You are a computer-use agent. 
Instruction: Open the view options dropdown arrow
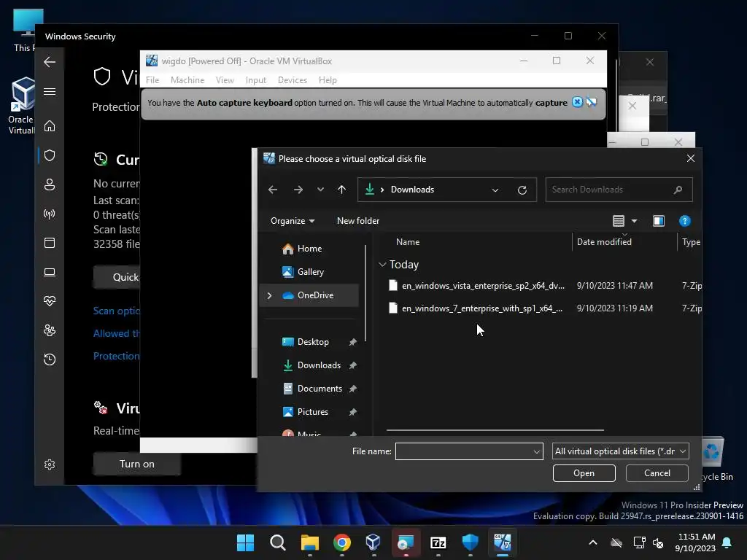pyautogui.click(x=634, y=221)
